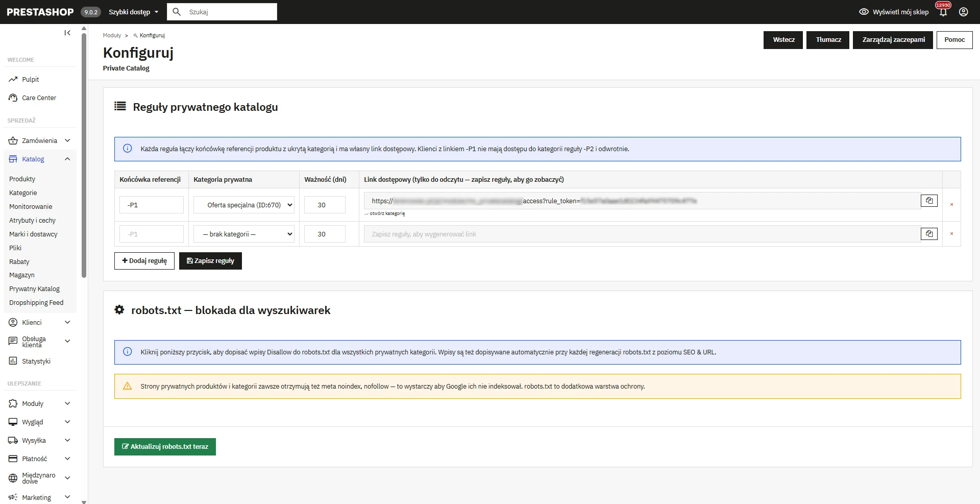Viewport: 980px width, 504px height.
Task: Open the notifications bell icon
Action: coord(943,12)
